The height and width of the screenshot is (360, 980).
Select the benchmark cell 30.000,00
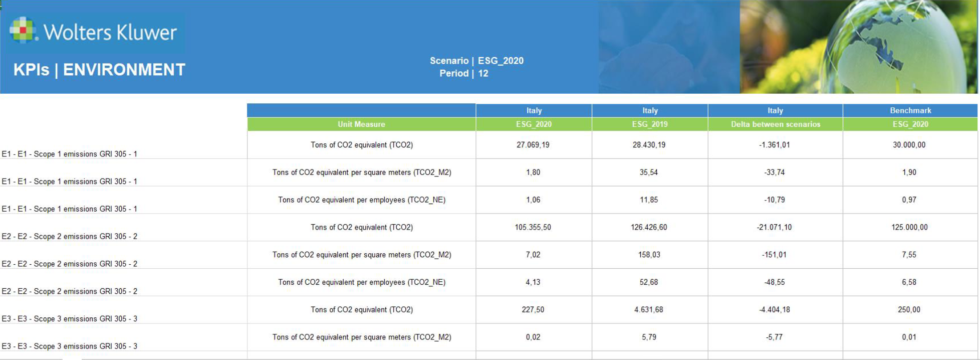909,145
